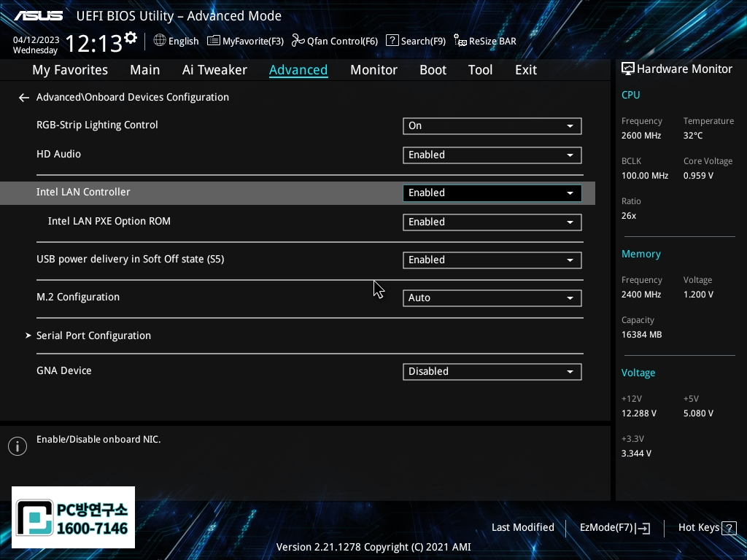Select USB power delivery in Soft Off label
The image size is (747, 560).
(x=130, y=259)
